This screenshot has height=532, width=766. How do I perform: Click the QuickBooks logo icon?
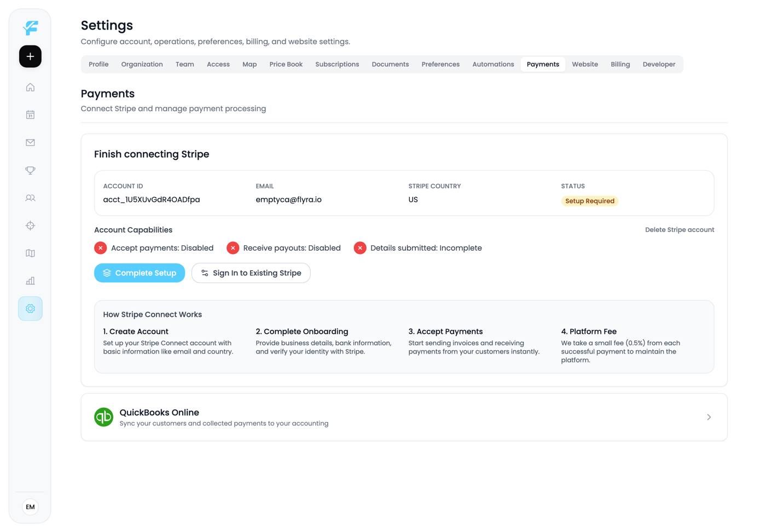tap(103, 417)
